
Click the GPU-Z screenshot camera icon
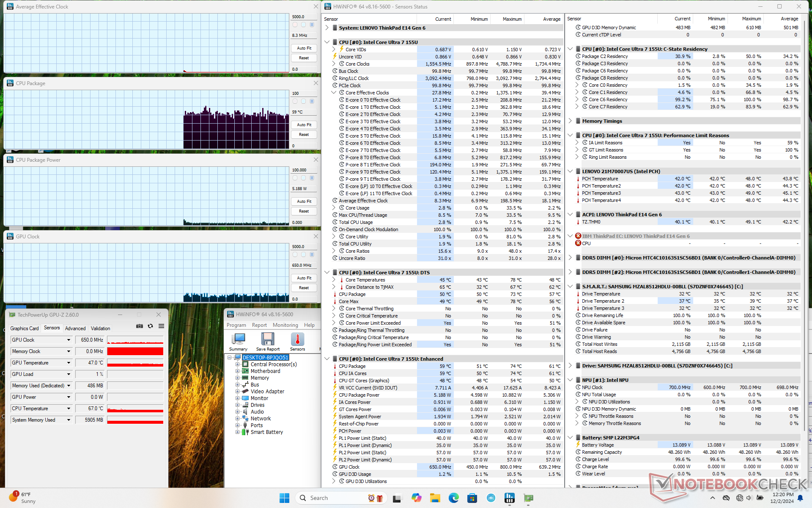[x=140, y=326]
